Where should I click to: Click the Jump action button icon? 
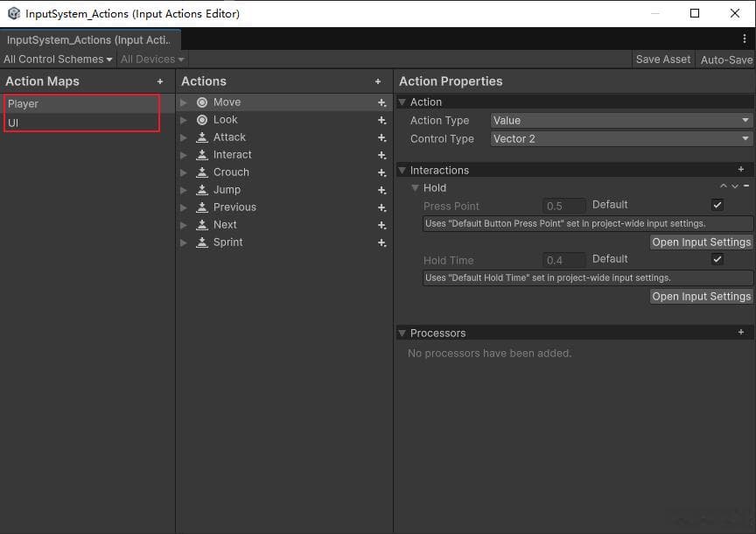(x=202, y=190)
